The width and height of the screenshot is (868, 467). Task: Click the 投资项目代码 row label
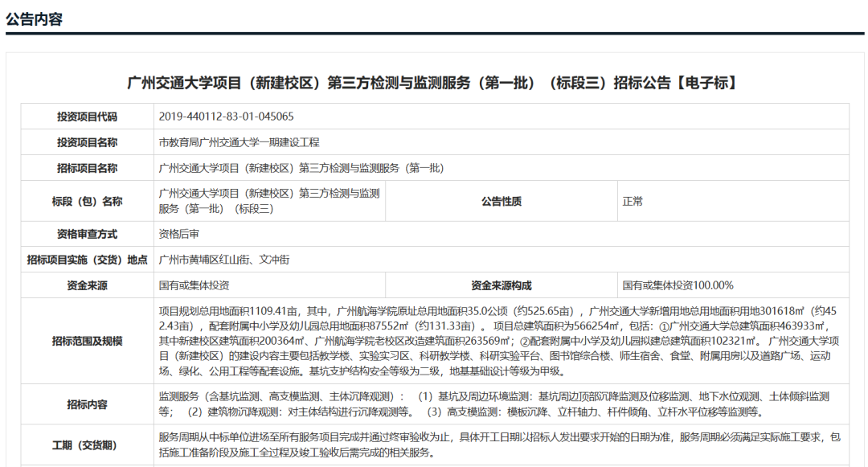[x=88, y=116]
